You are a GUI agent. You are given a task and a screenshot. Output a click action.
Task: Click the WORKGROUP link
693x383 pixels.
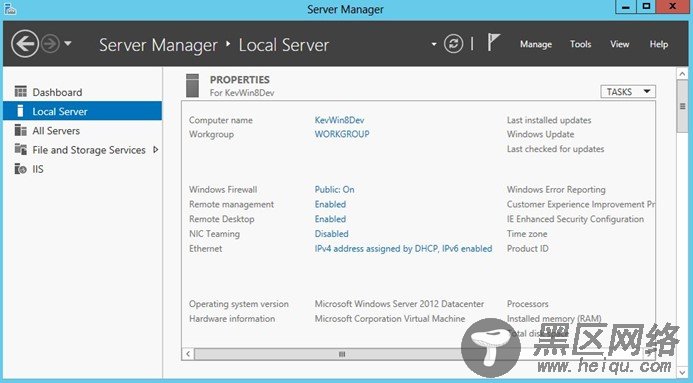pos(342,134)
